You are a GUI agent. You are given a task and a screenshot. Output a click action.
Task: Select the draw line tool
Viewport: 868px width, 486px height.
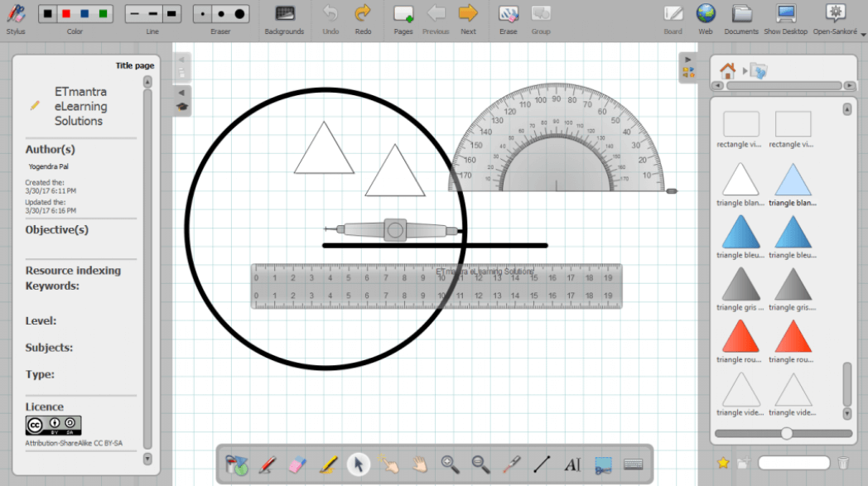pos(542,464)
